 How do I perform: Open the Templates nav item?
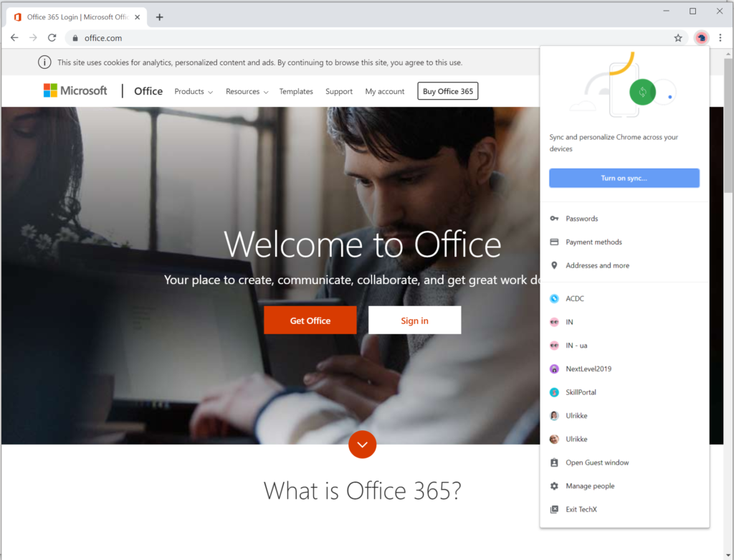(x=296, y=91)
